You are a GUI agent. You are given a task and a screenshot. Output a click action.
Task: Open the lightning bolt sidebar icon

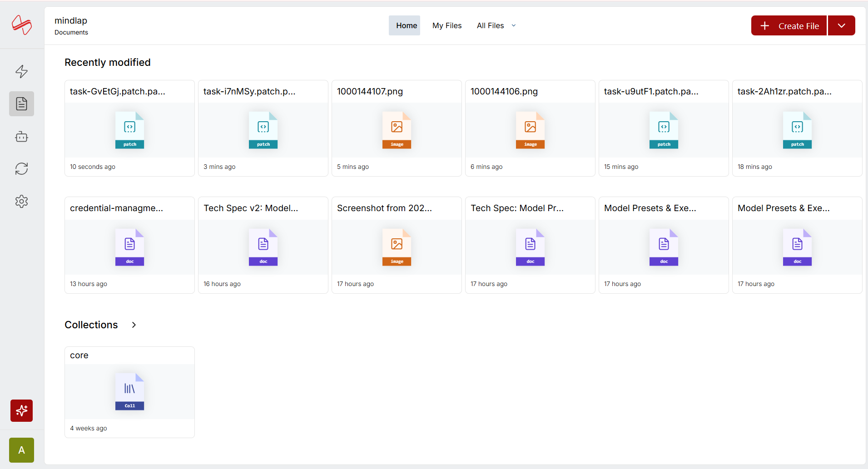[x=21, y=71]
